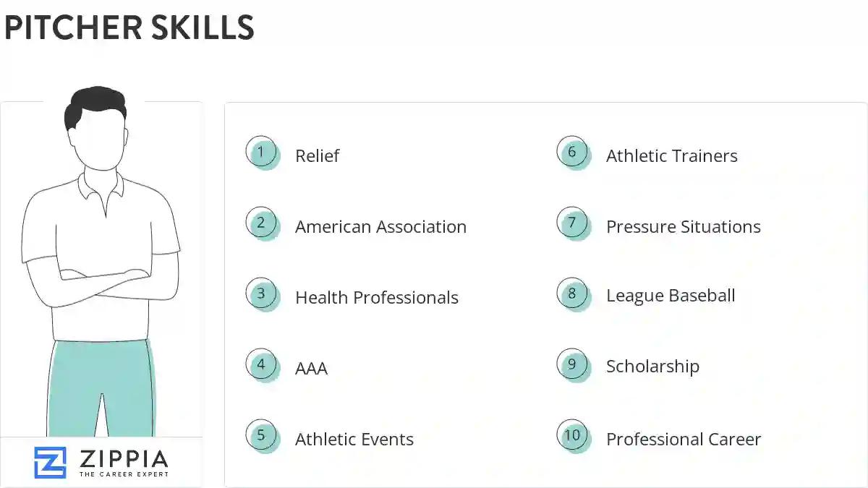Select the number 9 circle badge

tap(572, 364)
